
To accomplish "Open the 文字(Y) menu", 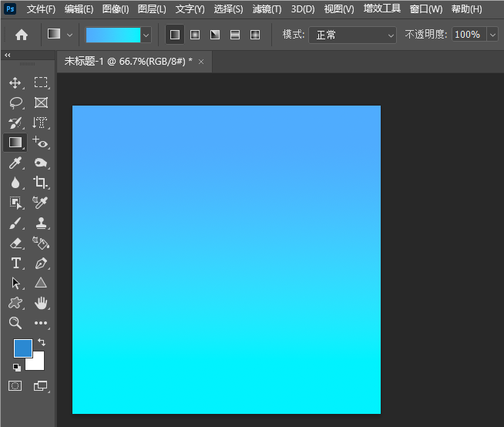I will 190,9.
